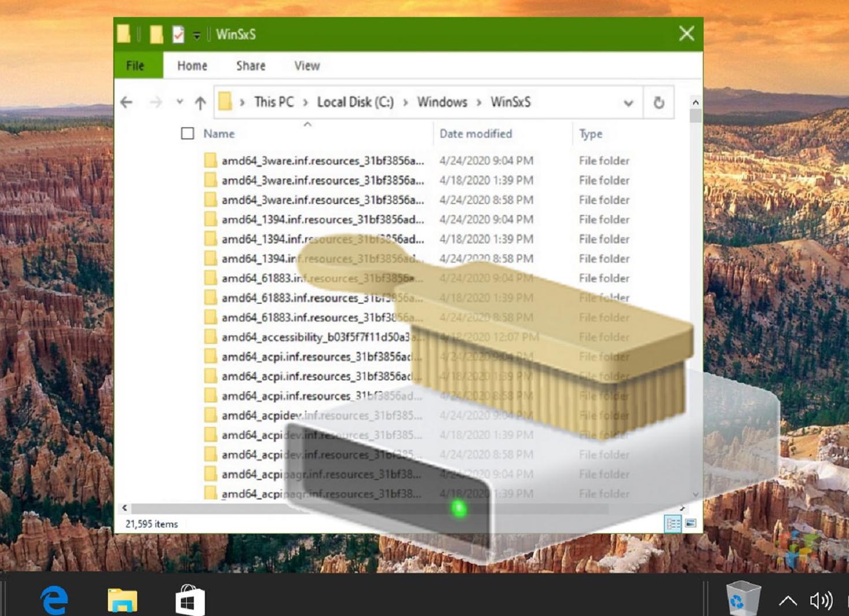Sort by the Type column header

[591, 133]
